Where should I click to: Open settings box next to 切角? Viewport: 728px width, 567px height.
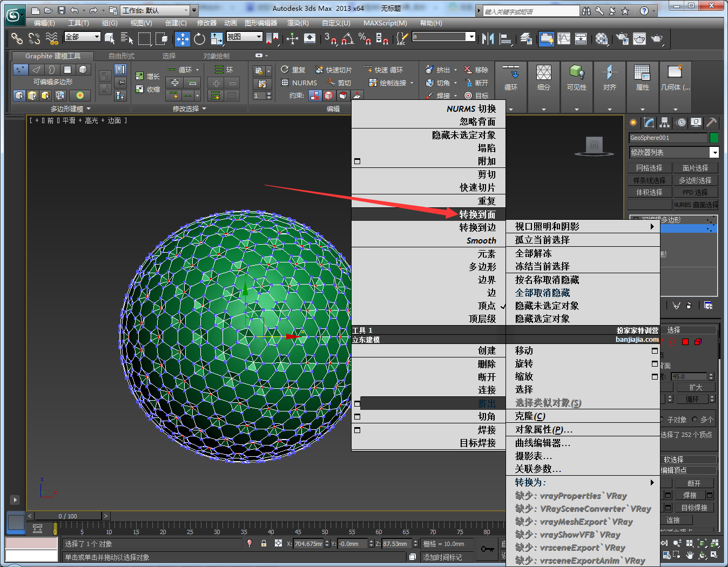357,417
